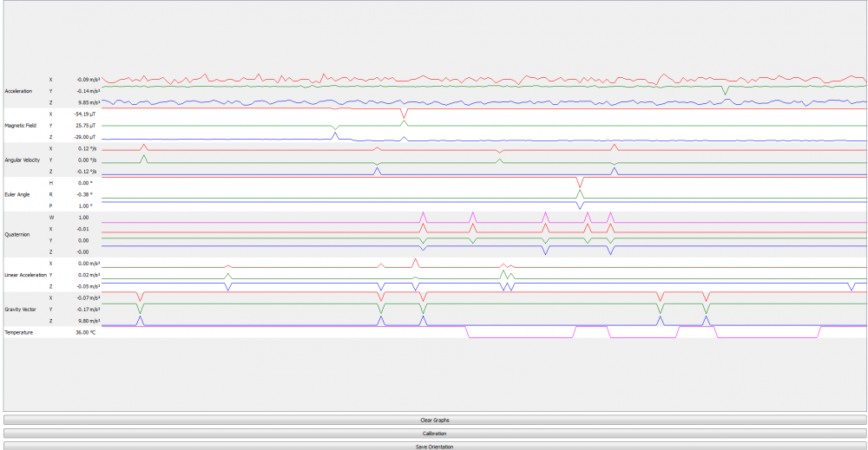Select the Magnetic Field row label
Viewport: 868px width, 450px height.
[x=20, y=126]
